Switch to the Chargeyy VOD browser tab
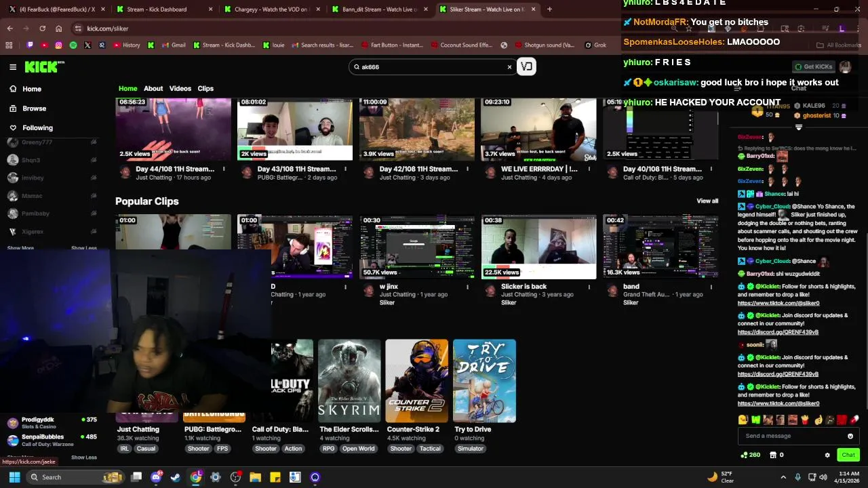 [x=272, y=9]
